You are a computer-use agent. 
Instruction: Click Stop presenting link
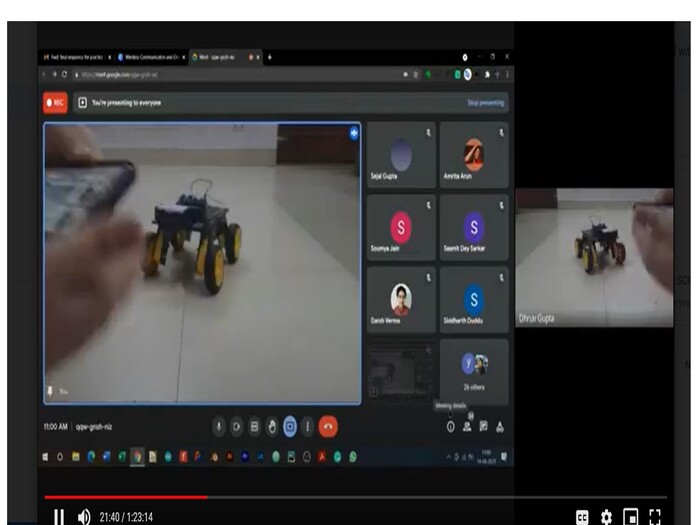485,103
